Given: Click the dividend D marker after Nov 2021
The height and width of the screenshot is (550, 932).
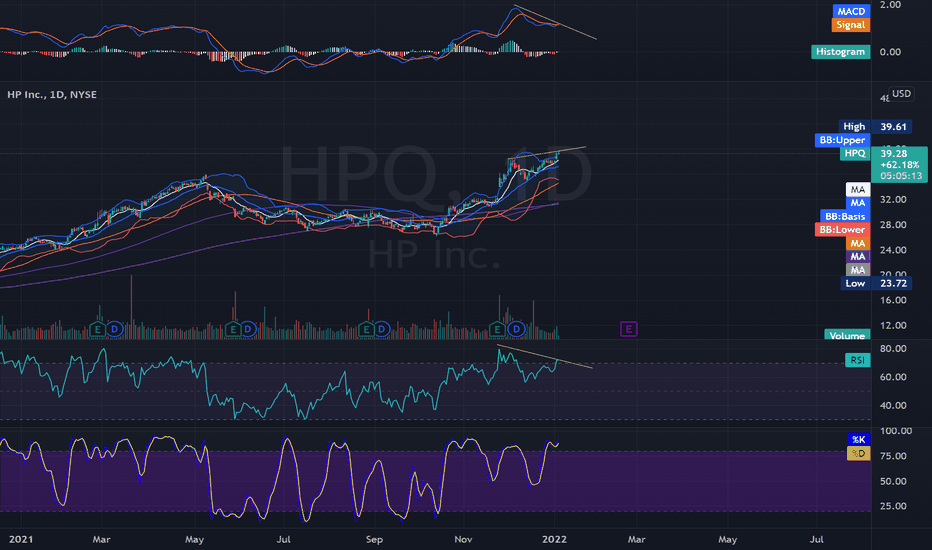Looking at the screenshot, I should click(x=517, y=329).
